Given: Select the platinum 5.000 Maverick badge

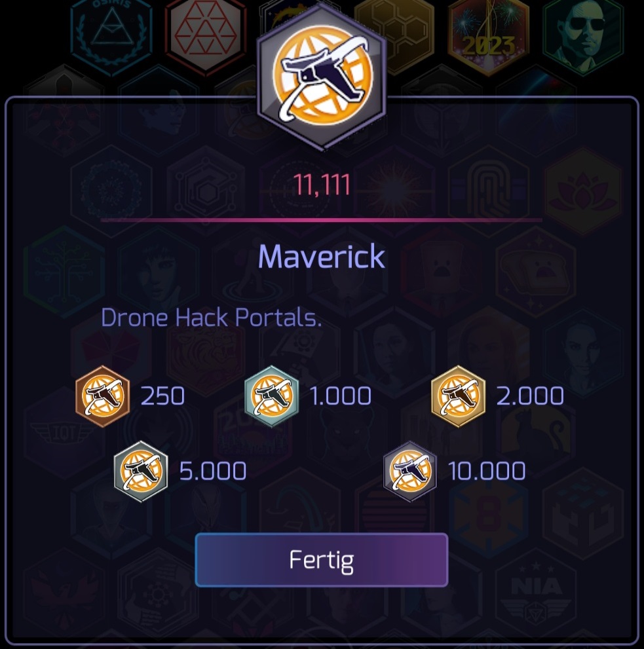Looking at the screenshot, I should [x=141, y=472].
